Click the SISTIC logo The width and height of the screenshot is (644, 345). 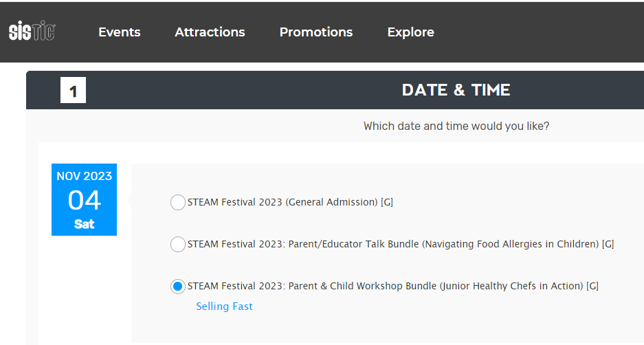[32, 32]
